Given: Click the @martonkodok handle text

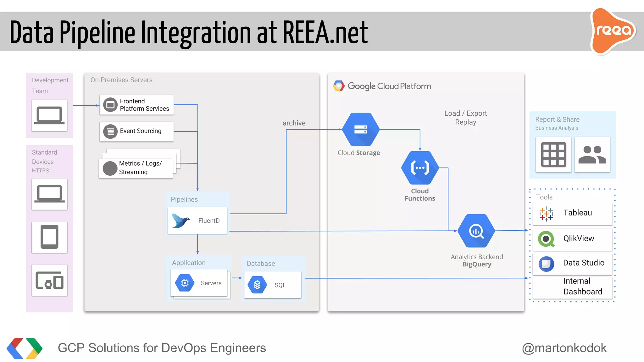Looking at the screenshot, I should click(x=564, y=348).
